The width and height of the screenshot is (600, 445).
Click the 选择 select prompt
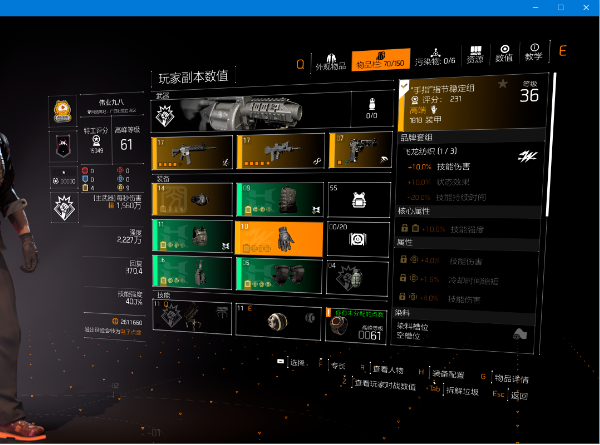coord(291,362)
